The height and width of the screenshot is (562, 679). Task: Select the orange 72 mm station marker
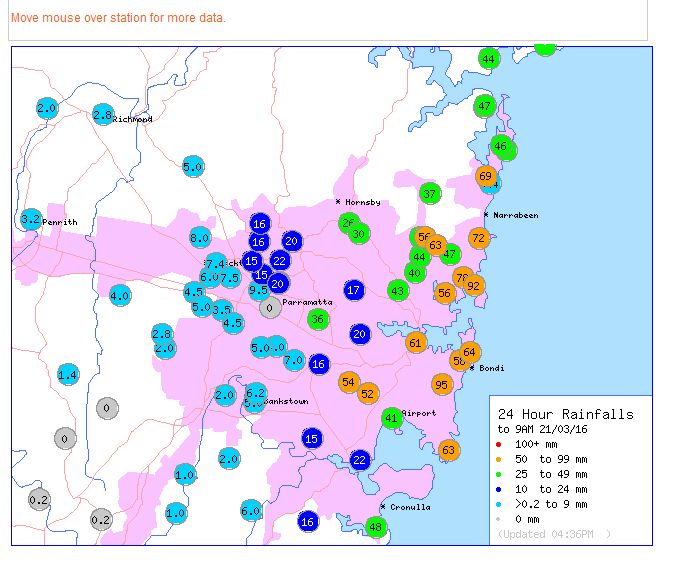coord(478,238)
